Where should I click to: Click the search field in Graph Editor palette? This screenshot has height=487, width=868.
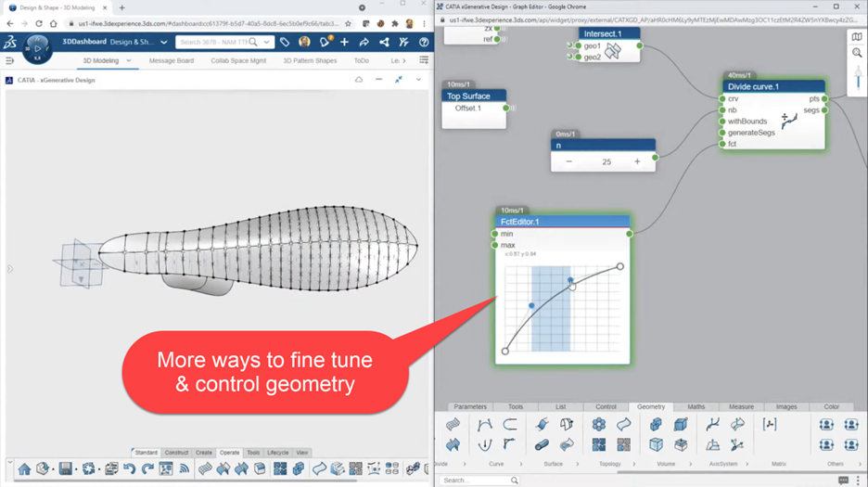pyautogui.click(x=479, y=481)
